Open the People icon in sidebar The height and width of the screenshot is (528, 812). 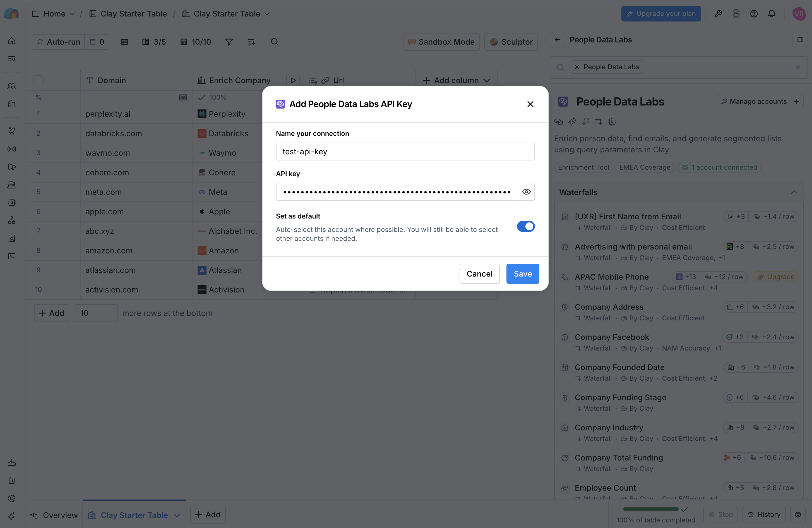pyautogui.click(x=12, y=86)
